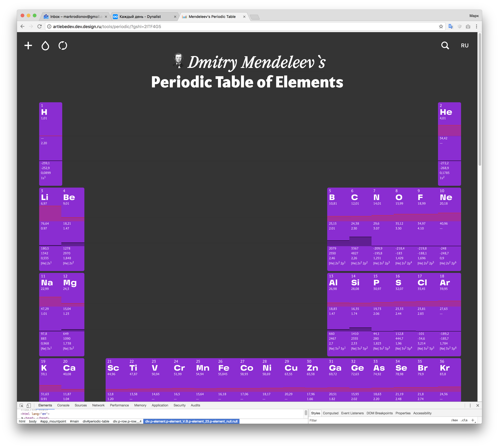
Task: Click the Google Translate extension icon
Action: pos(451,26)
